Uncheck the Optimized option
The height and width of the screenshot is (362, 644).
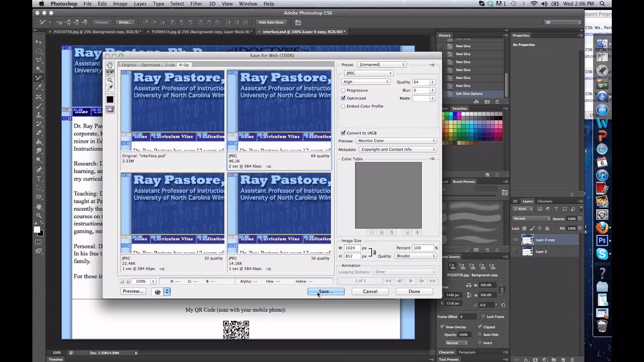(344, 98)
